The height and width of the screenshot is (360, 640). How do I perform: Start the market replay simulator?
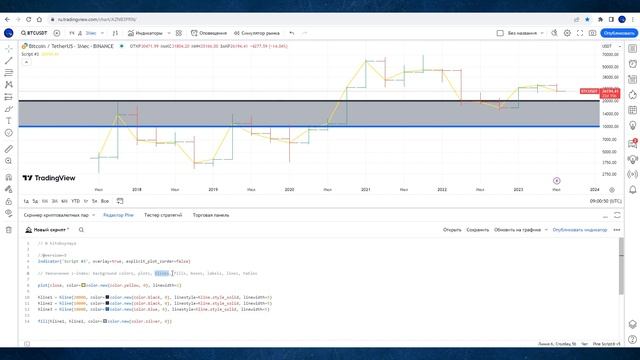click(257, 33)
